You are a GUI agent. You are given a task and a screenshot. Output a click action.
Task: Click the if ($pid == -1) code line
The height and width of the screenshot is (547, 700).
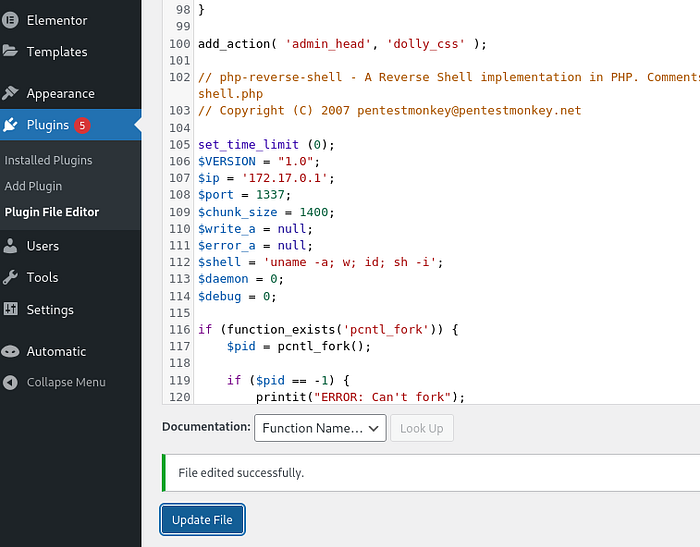[288, 380]
